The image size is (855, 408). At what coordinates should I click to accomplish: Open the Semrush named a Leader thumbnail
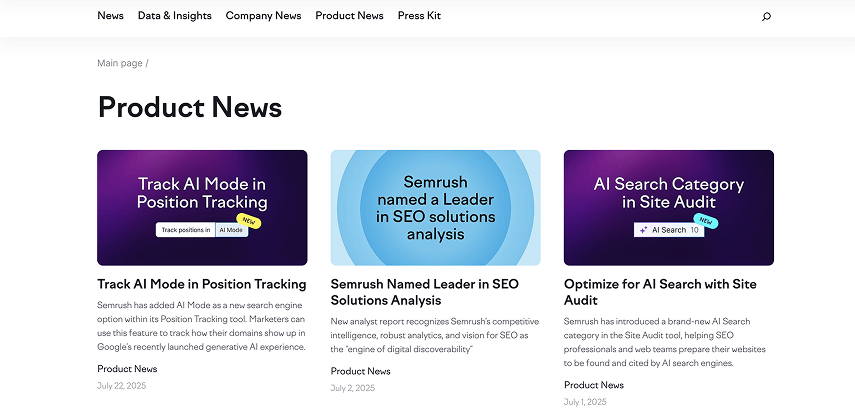click(x=435, y=207)
